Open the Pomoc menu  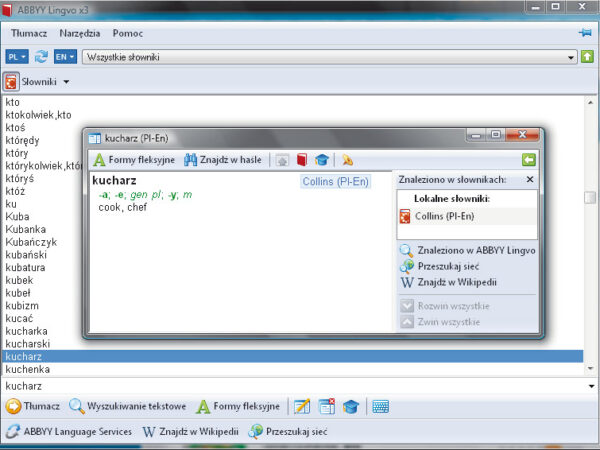(x=128, y=33)
